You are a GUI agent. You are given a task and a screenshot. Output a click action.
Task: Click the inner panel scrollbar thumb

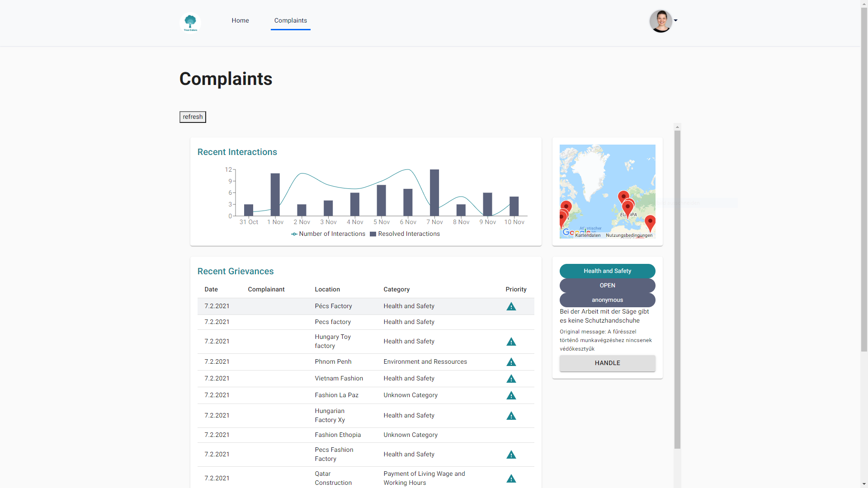[x=677, y=289]
